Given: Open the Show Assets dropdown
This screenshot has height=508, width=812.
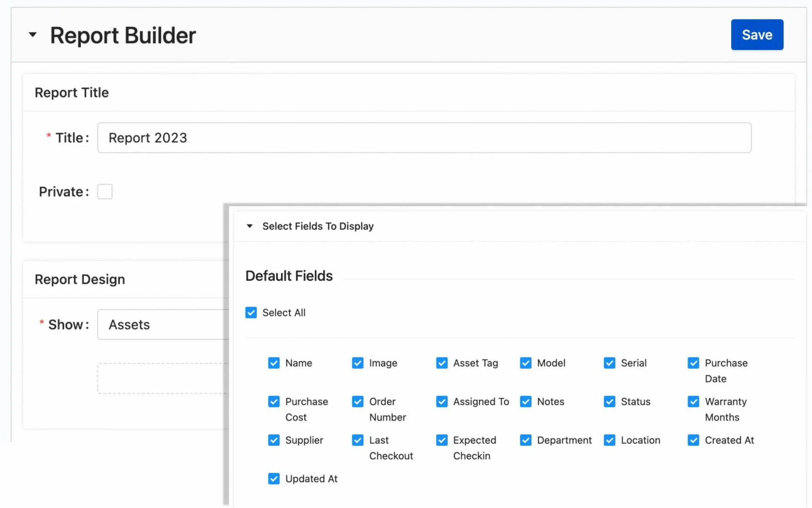Looking at the screenshot, I should pos(163,324).
